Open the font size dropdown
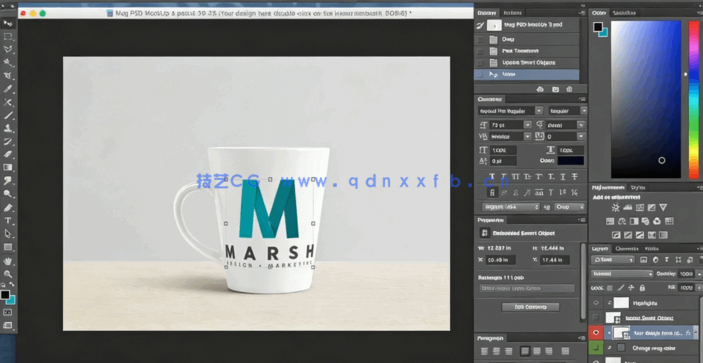The width and height of the screenshot is (703, 363). [x=528, y=125]
